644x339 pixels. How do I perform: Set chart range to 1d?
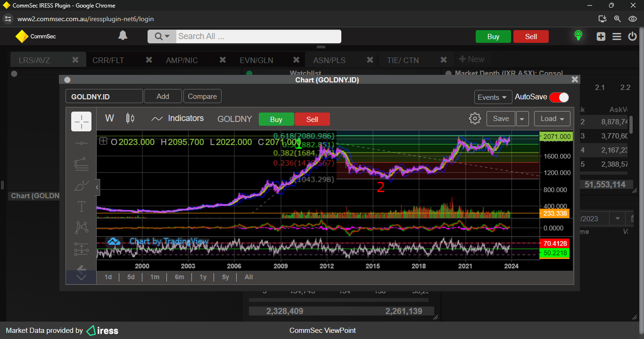click(108, 277)
